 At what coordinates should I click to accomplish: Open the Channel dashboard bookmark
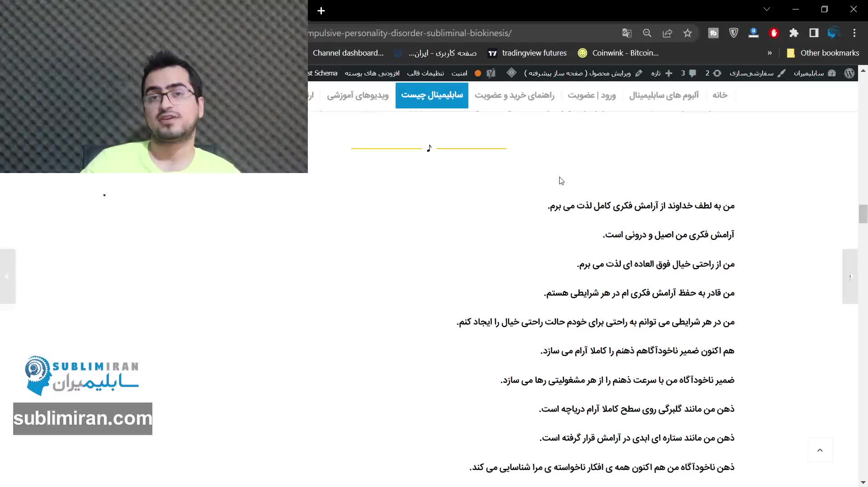[348, 53]
